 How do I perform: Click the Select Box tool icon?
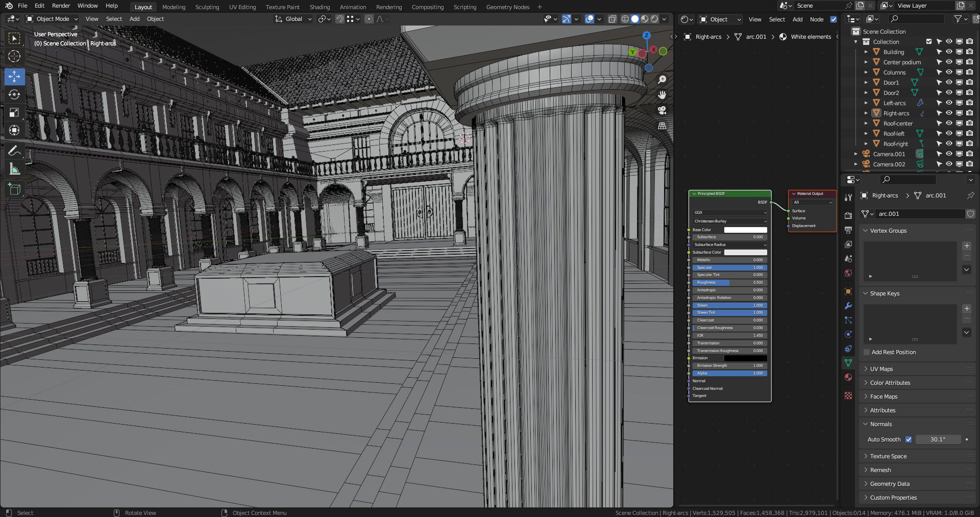click(x=14, y=38)
